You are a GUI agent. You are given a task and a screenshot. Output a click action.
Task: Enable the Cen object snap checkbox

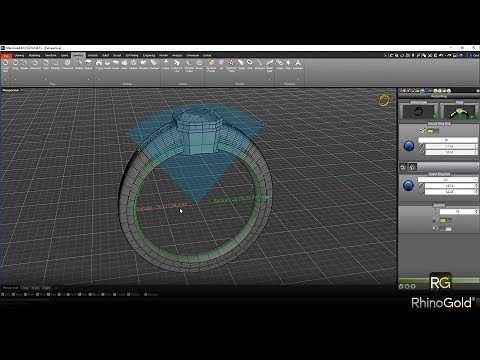click(x=48, y=294)
